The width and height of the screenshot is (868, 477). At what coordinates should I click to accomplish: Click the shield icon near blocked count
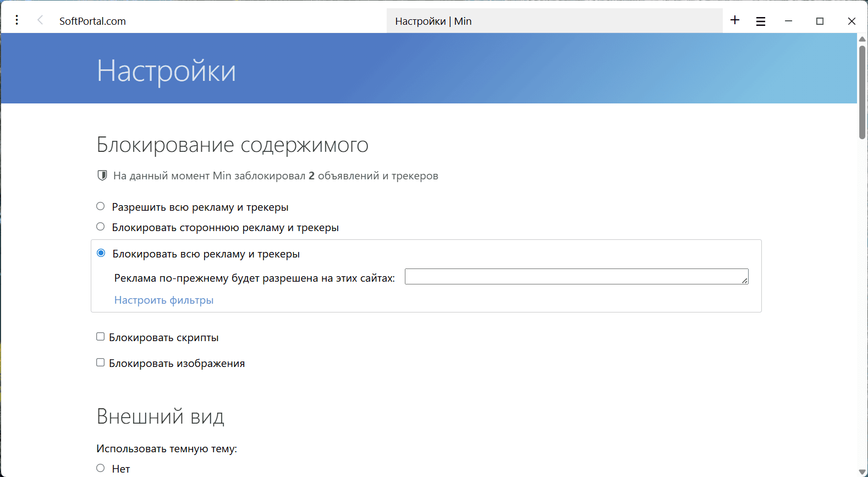pyautogui.click(x=102, y=176)
